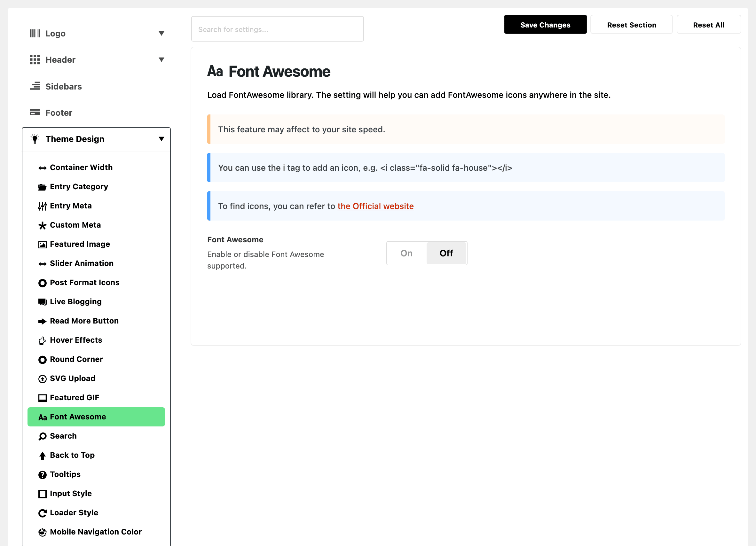Screen dimensions: 756x546
Task: Click the Entry Category folder icon
Action: point(42,187)
